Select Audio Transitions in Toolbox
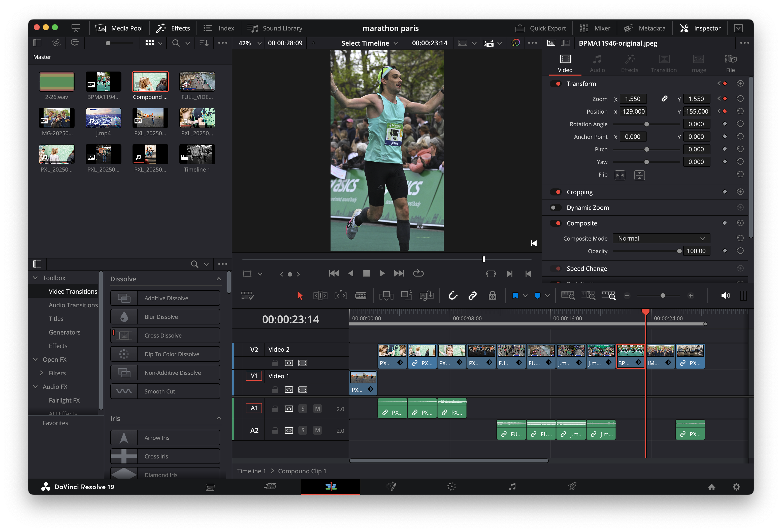This screenshot has width=782, height=532. 73,305
